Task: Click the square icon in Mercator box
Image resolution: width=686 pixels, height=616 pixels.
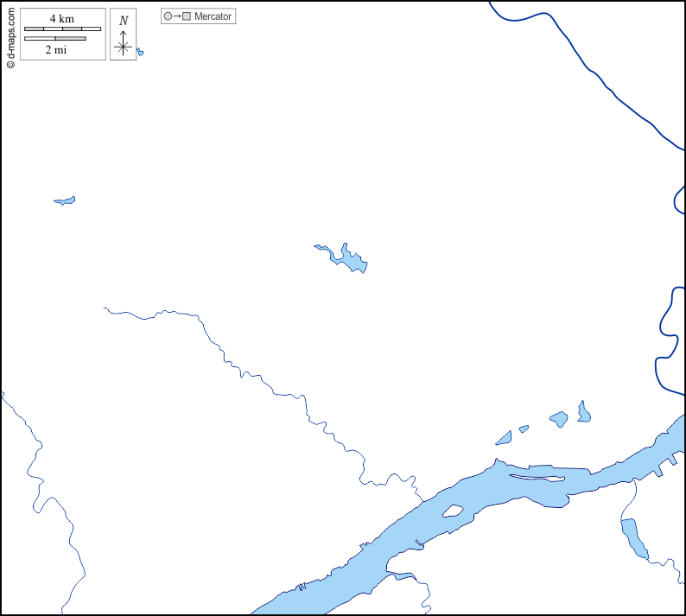Action: click(x=186, y=16)
